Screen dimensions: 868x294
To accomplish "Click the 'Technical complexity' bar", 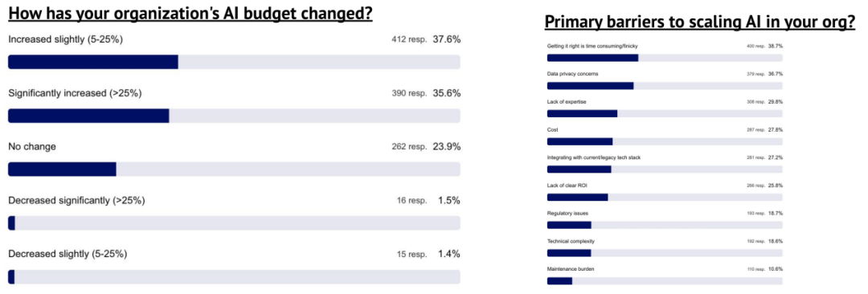I will [665, 253].
